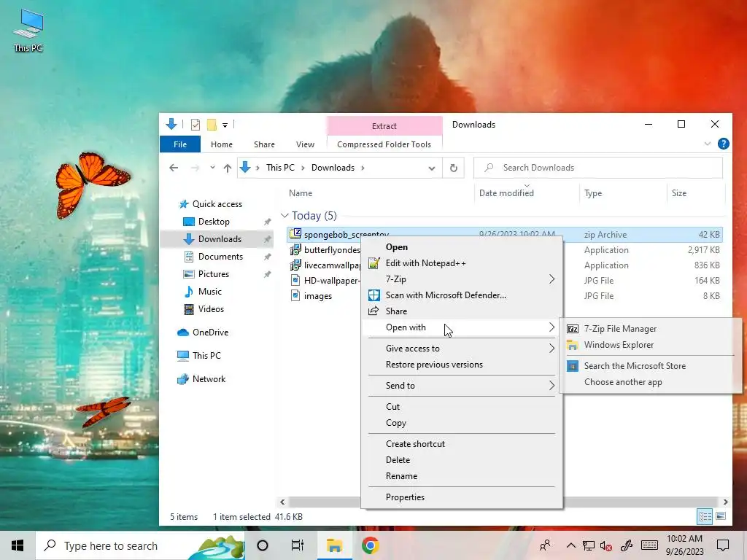The image size is (747, 560).
Task: Sort by the Type column header
Action: pyautogui.click(x=593, y=193)
